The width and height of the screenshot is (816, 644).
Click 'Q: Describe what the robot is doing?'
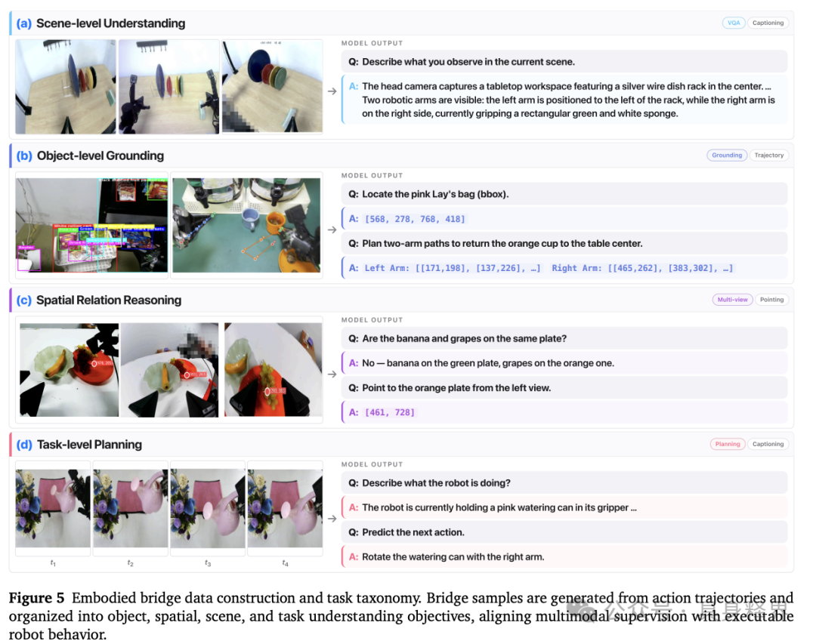click(x=564, y=482)
